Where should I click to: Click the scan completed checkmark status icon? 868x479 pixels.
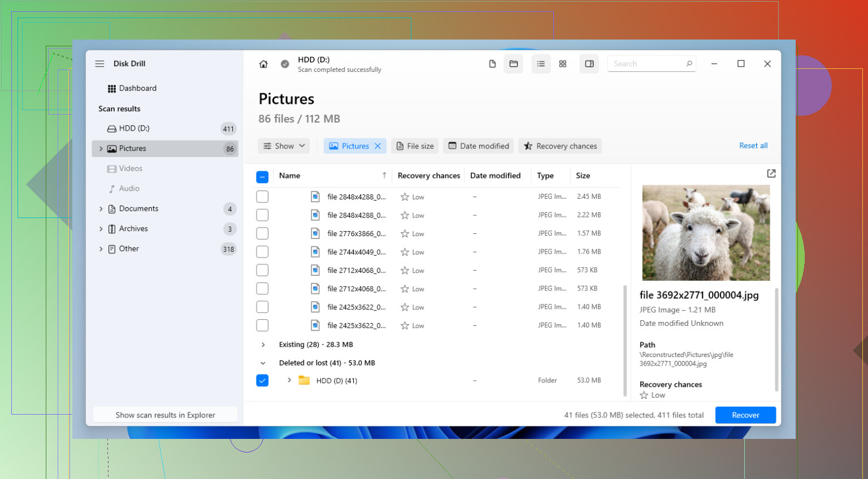pyautogui.click(x=285, y=64)
